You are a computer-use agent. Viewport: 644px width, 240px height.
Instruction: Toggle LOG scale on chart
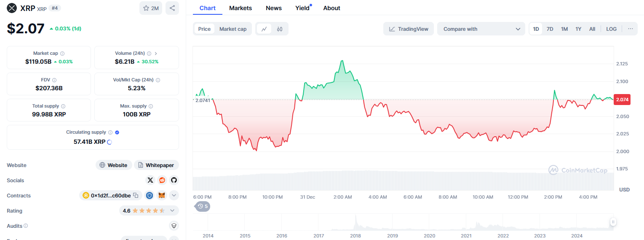click(612, 29)
